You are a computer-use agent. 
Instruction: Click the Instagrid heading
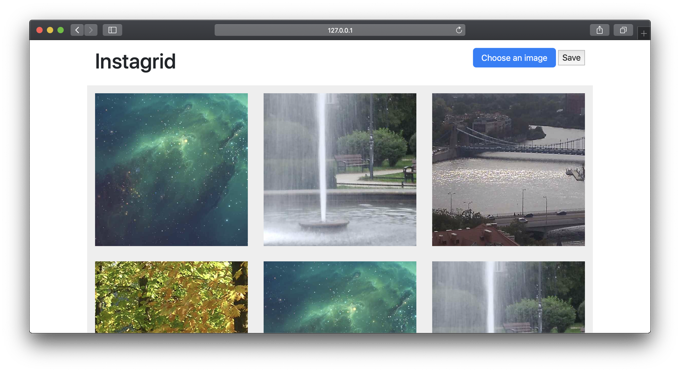click(x=135, y=61)
